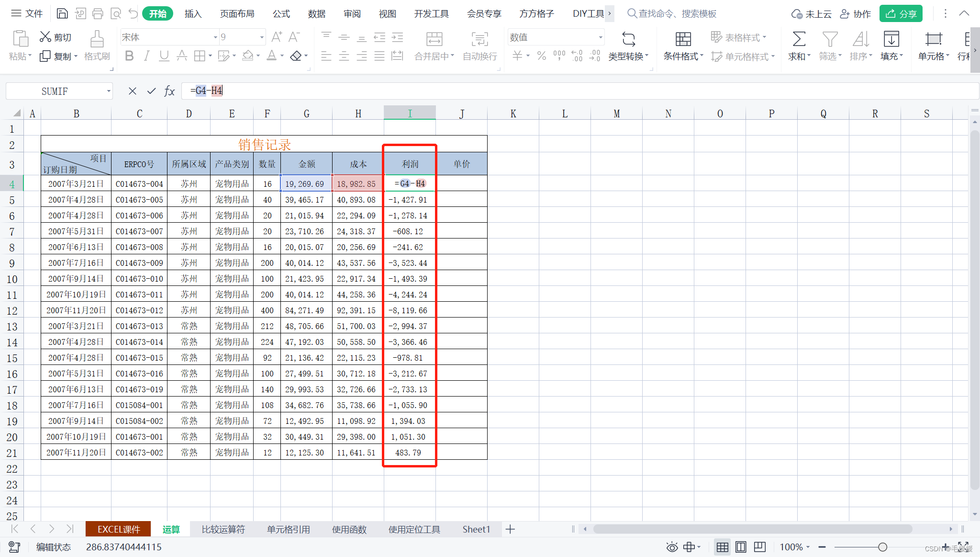
Task: Click the Thousands separator icon
Action: pos(559,56)
